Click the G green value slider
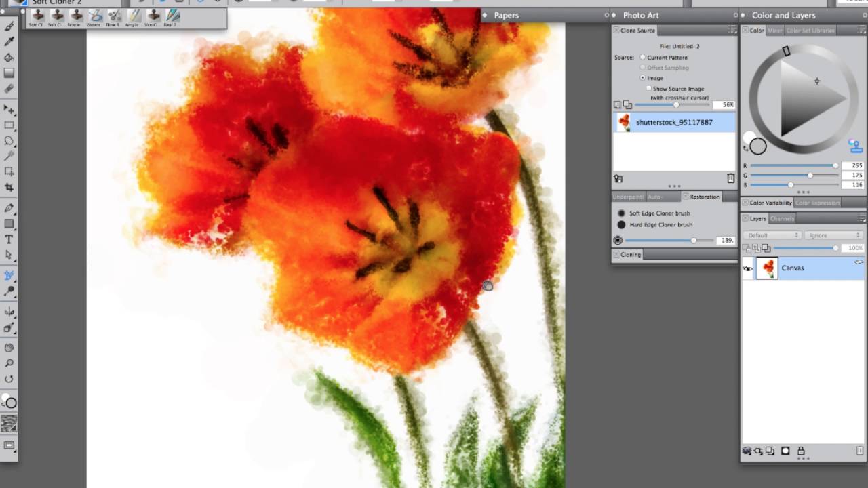The image size is (868, 488). pos(794,175)
